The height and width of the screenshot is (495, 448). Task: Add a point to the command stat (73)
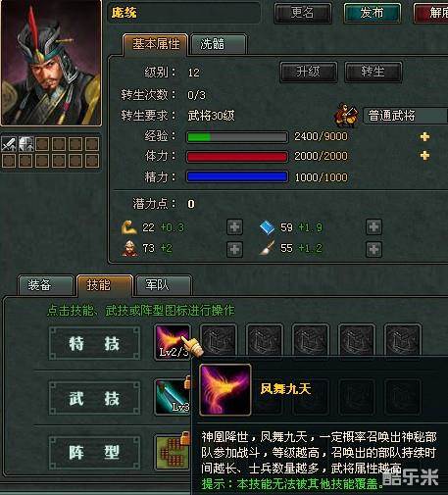click(x=234, y=249)
